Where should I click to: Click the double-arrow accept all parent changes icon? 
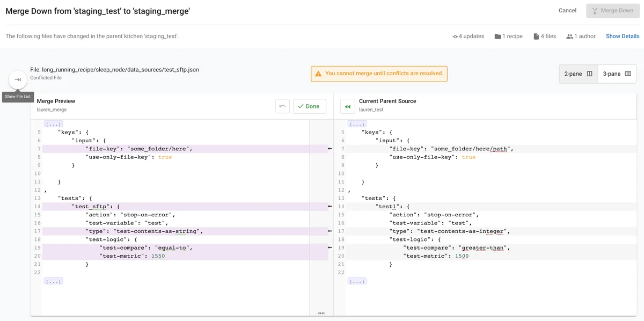pos(348,107)
